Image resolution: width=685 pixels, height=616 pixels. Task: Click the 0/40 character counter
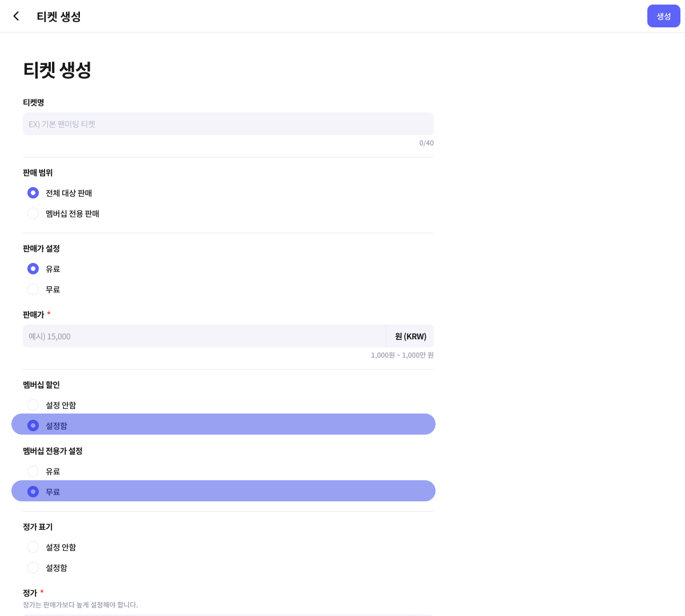tap(426, 143)
